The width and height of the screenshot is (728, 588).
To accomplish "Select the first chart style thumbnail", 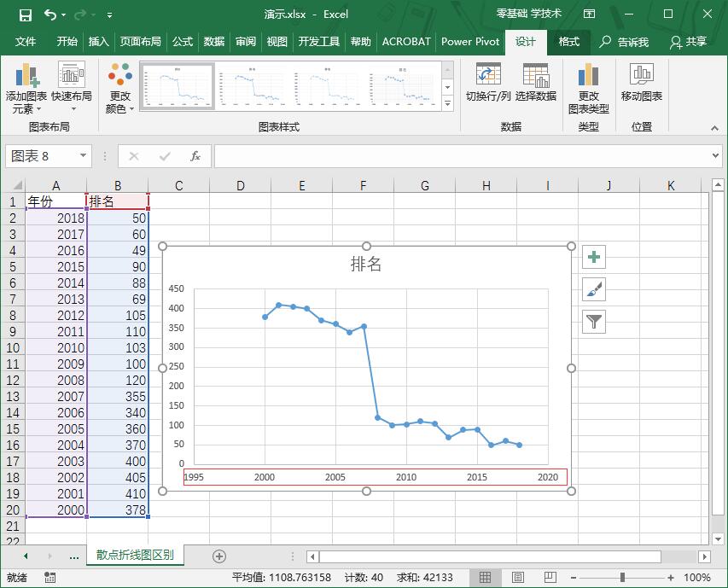I will click(x=177, y=86).
